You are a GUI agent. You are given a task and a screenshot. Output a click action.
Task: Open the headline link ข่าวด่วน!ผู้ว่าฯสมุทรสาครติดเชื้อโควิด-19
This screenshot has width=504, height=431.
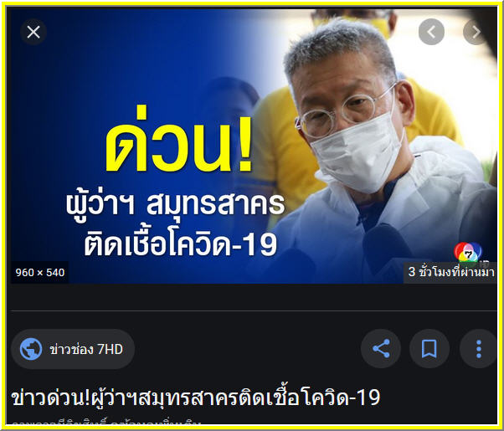(x=196, y=398)
